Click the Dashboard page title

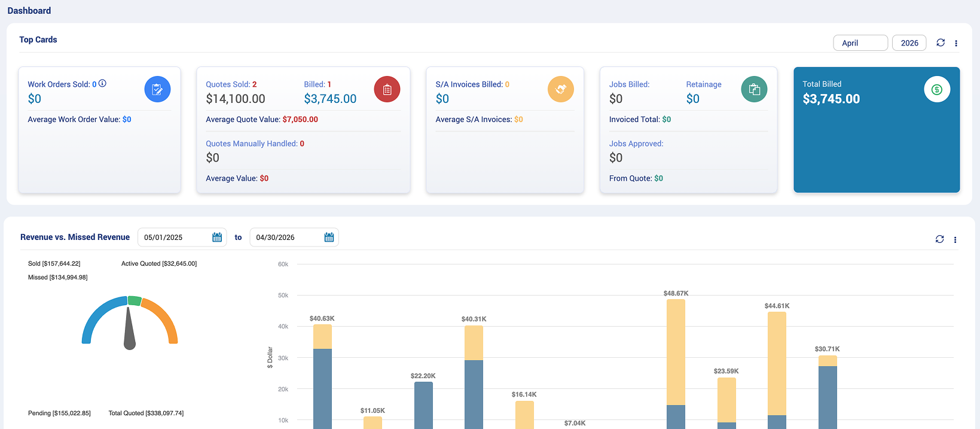pyautogui.click(x=29, y=11)
